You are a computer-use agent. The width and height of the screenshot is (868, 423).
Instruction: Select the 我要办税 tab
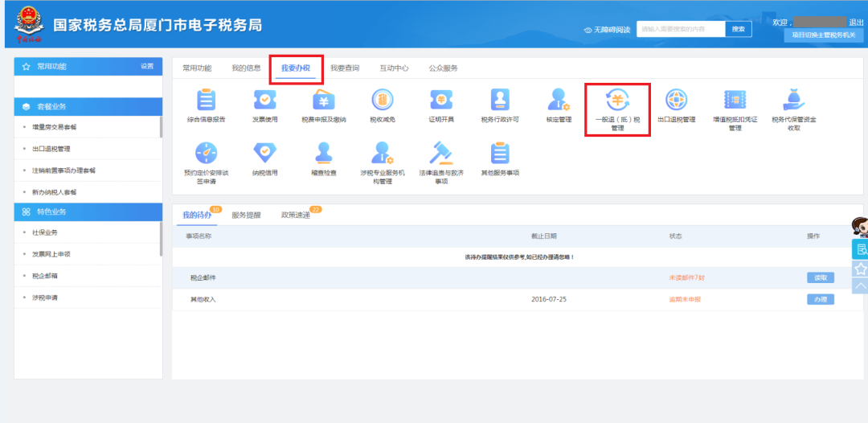coord(296,68)
